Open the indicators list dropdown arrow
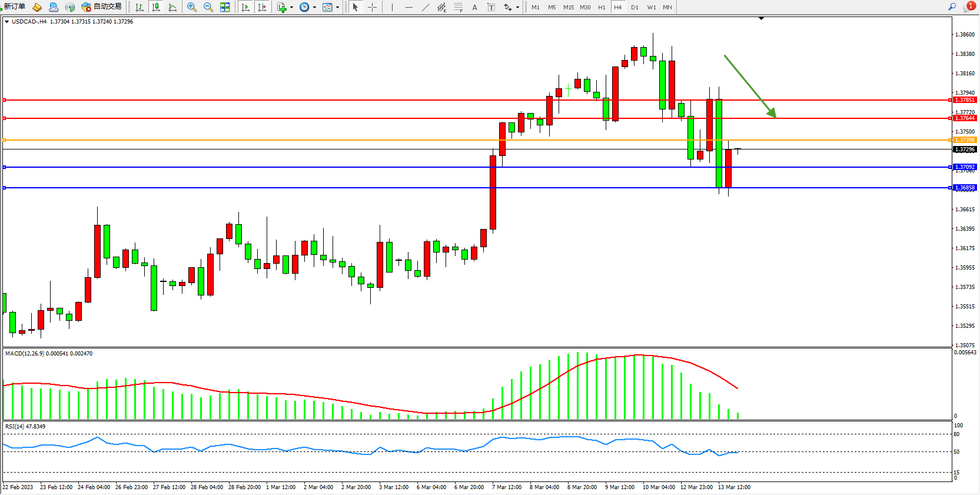Screen dimensions: 980x495 click(291, 8)
